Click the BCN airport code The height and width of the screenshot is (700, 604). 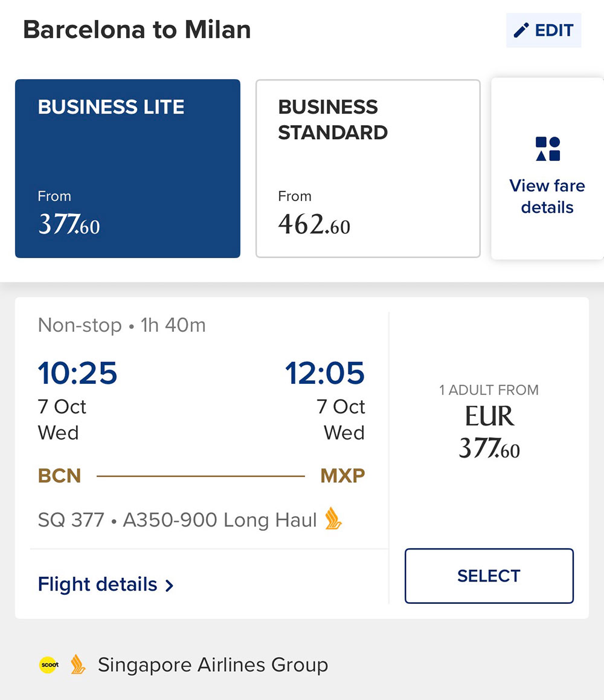[x=59, y=476]
